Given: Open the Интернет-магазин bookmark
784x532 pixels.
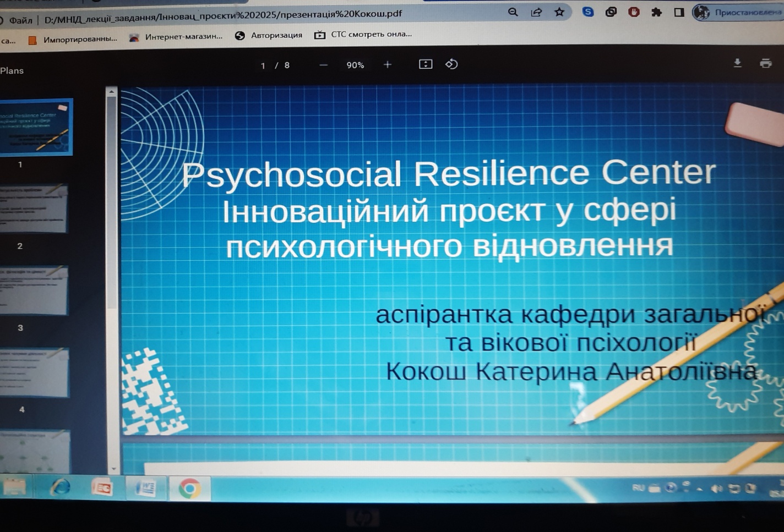Looking at the screenshot, I should (x=176, y=37).
